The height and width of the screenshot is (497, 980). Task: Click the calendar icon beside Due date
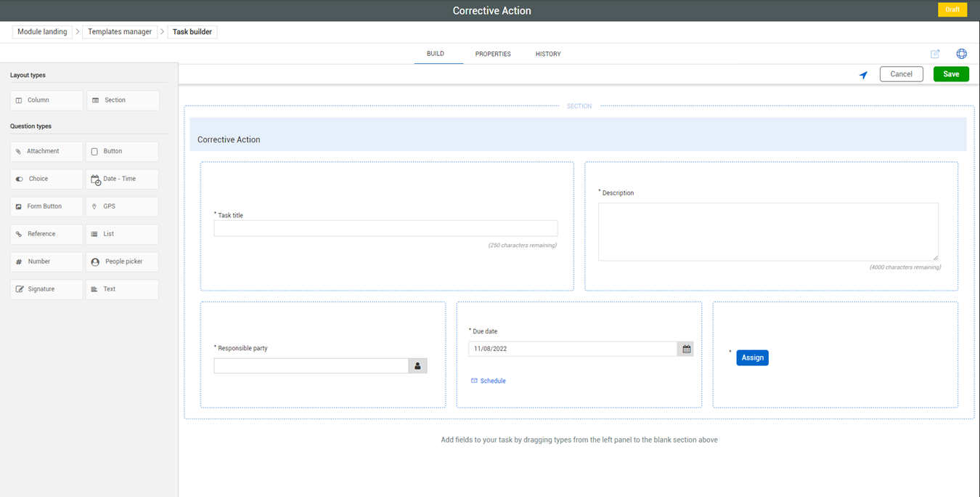(686, 349)
